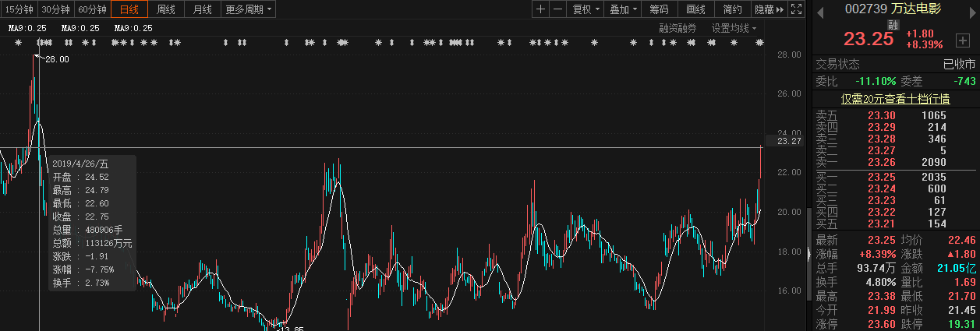
Task: Click the 仅需20元查看十档行情 link
Action: (x=895, y=99)
